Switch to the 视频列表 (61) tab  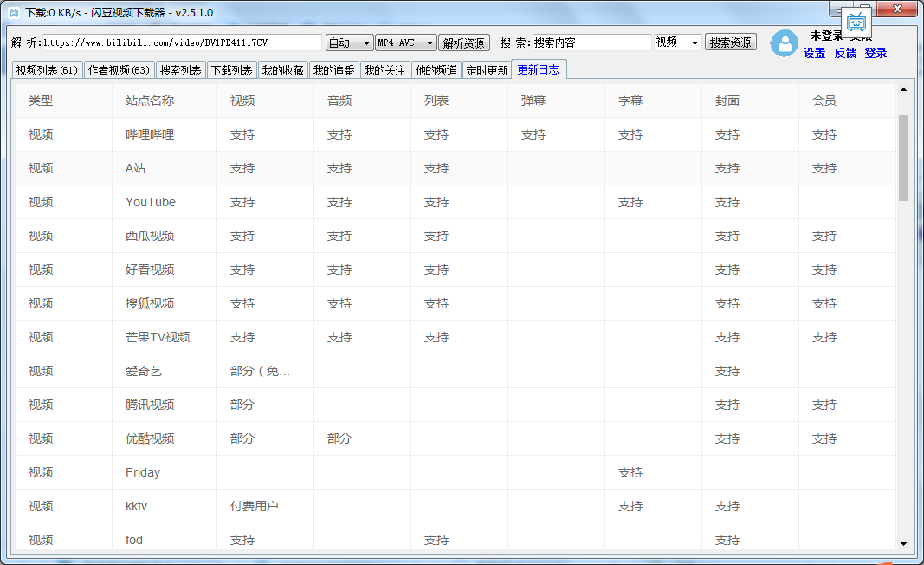tap(47, 70)
